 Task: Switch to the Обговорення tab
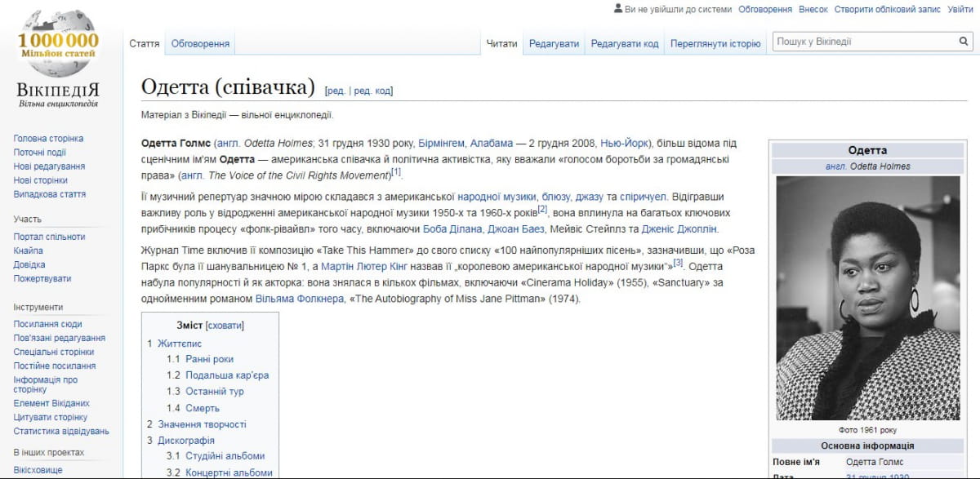pyautogui.click(x=200, y=43)
